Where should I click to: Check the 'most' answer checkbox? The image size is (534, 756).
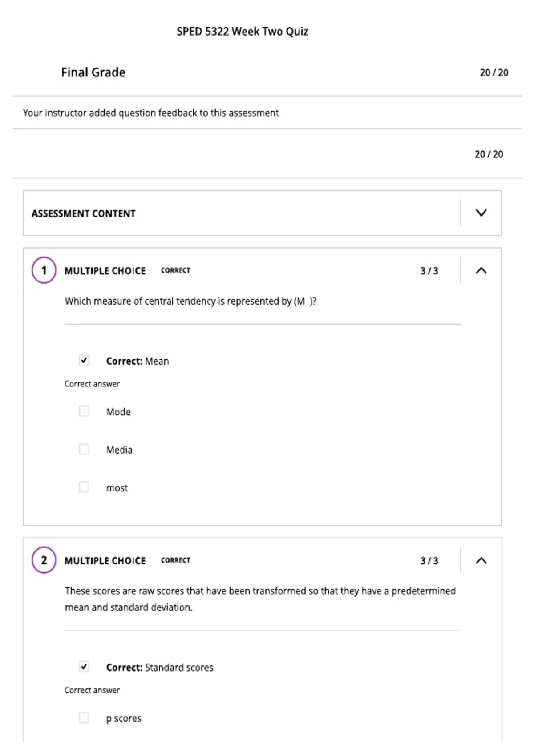(84, 487)
